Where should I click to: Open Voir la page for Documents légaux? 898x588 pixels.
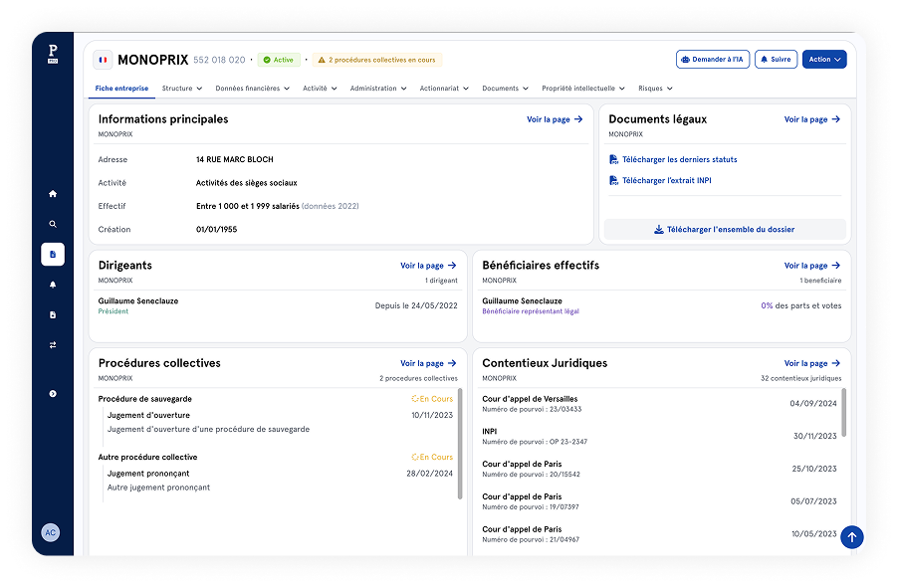point(812,119)
